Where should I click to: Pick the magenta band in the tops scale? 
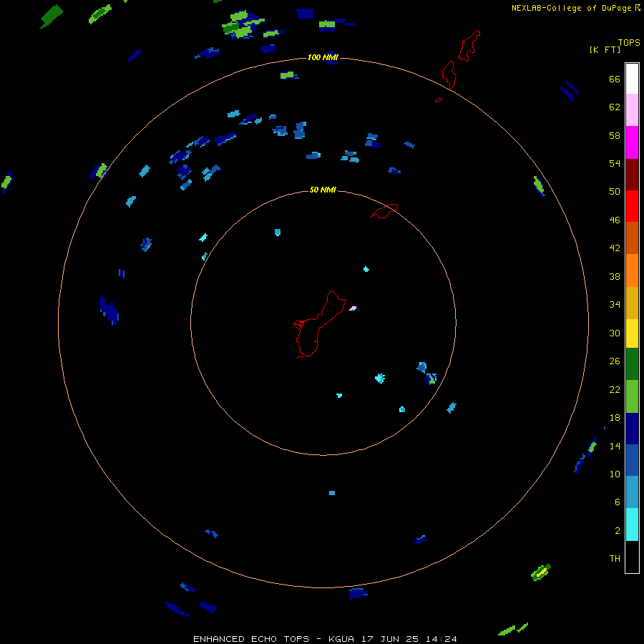[x=632, y=142]
